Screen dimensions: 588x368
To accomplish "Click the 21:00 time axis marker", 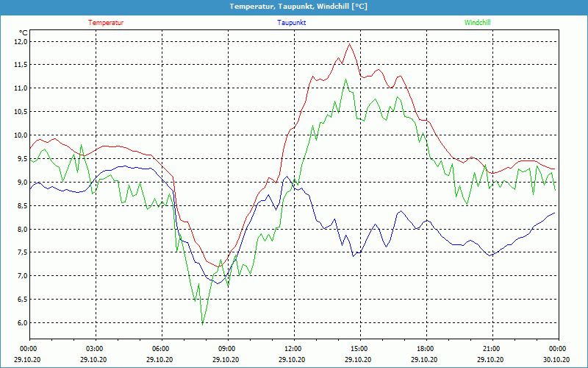I will tap(491, 349).
